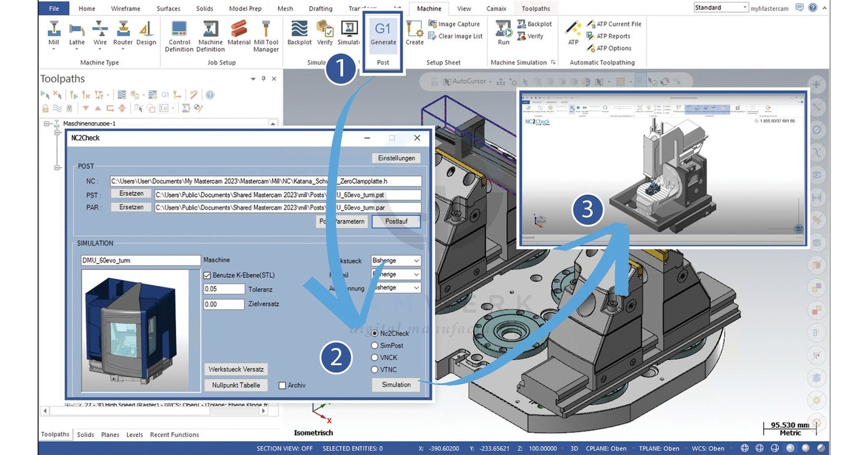Collapse the Maschinengruppe-1 tree node
The image size is (868, 455).
click(x=47, y=123)
